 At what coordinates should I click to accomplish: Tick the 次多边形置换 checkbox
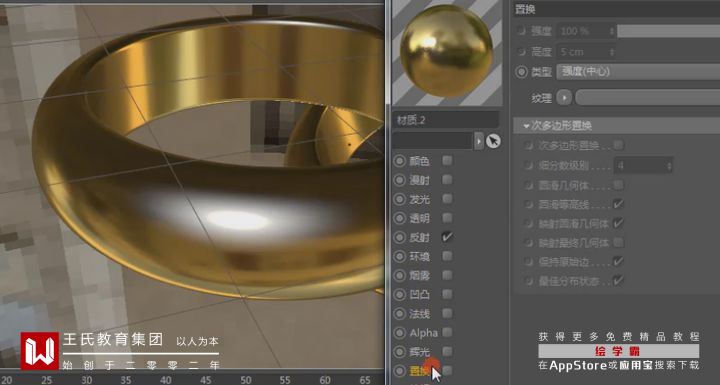tap(619, 145)
